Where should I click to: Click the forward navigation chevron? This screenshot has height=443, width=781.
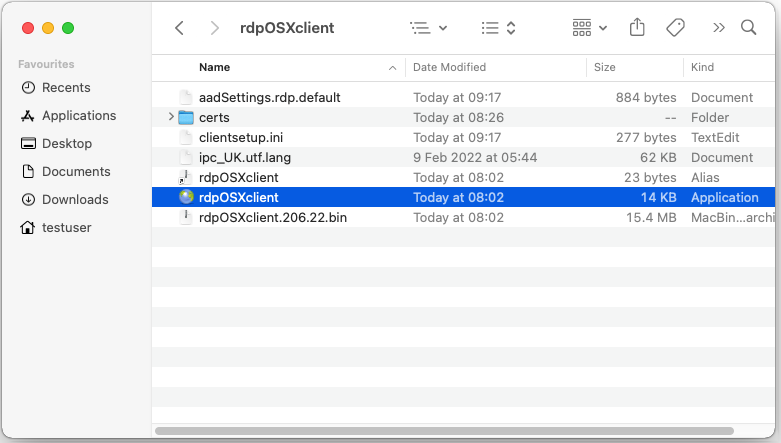(x=215, y=28)
